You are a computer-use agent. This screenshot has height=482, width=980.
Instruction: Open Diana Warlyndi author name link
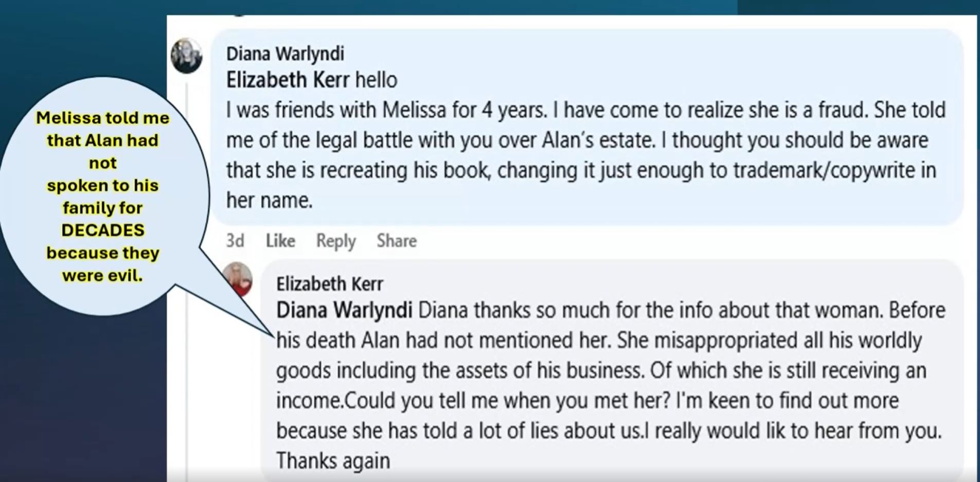point(285,53)
